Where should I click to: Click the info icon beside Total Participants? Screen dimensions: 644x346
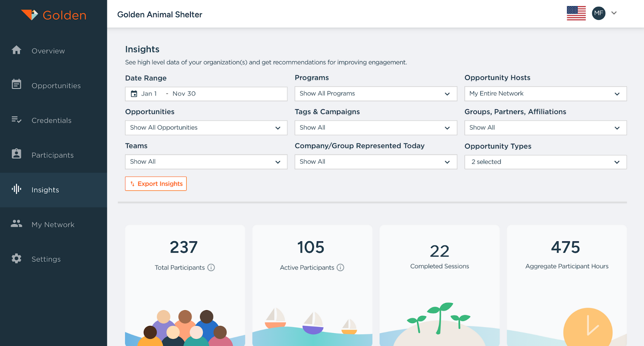tap(211, 267)
